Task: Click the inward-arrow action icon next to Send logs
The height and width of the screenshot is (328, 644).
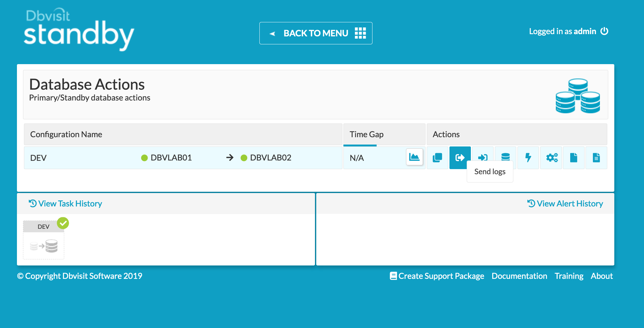Action: point(483,157)
